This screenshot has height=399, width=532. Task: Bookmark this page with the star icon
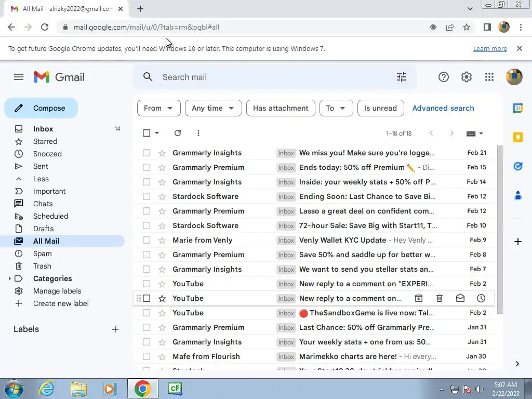coord(467,27)
